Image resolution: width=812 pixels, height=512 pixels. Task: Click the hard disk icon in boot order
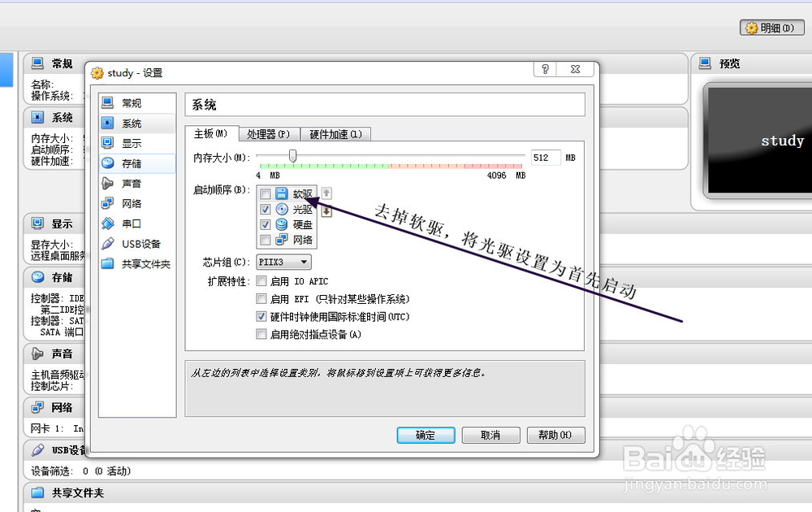click(281, 224)
